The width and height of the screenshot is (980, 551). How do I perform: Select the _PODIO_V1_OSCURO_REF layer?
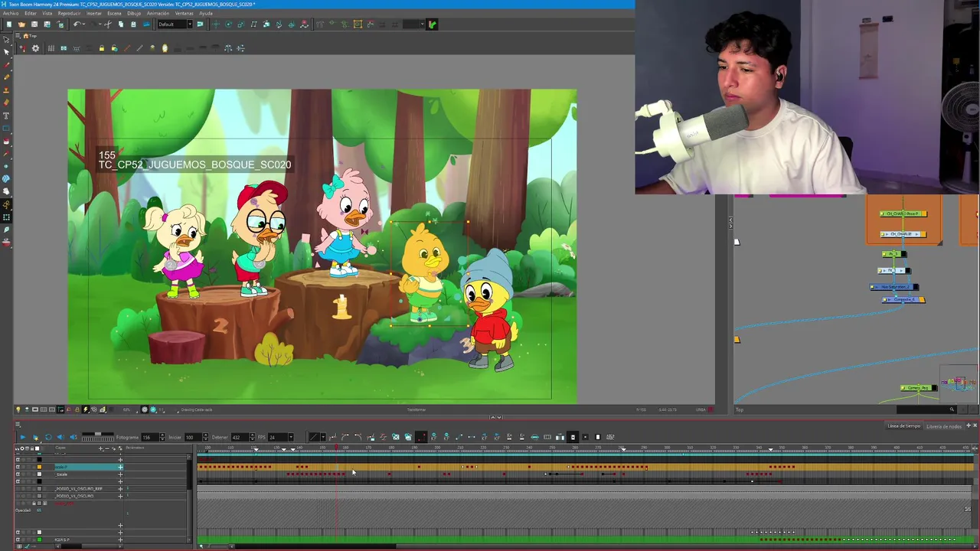(x=79, y=488)
